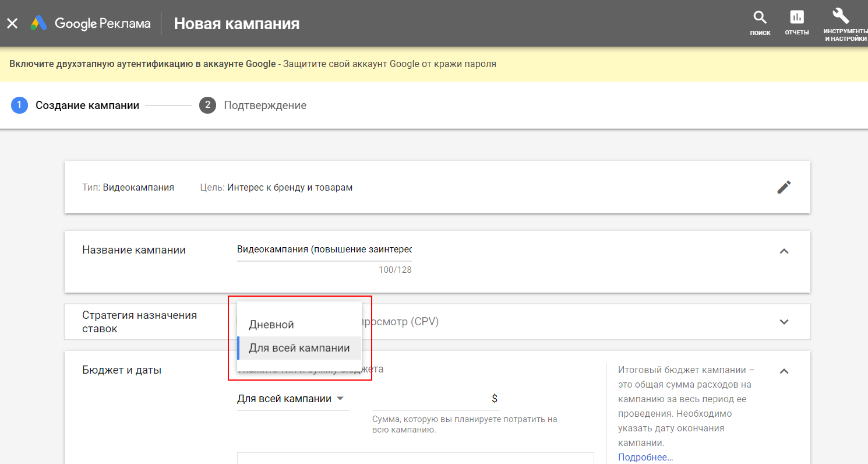Open tools and settings wrench icon

(x=841, y=16)
